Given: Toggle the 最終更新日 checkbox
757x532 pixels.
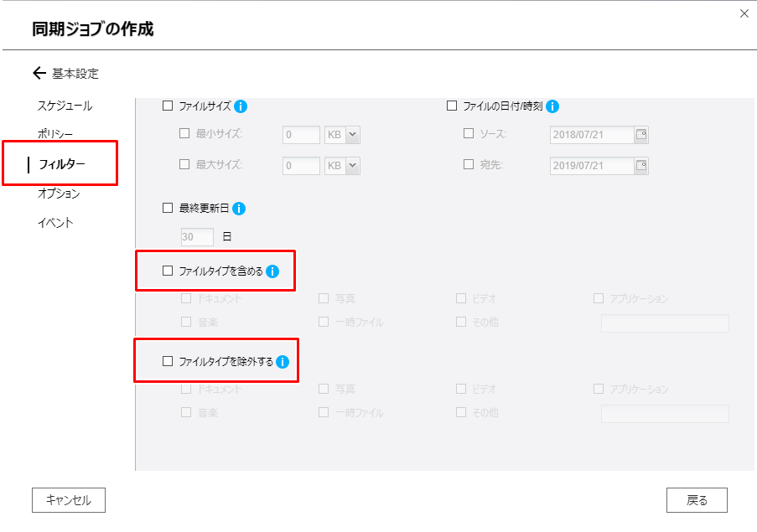Looking at the screenshot, I should pyautogui.click(x=168, y=208).
